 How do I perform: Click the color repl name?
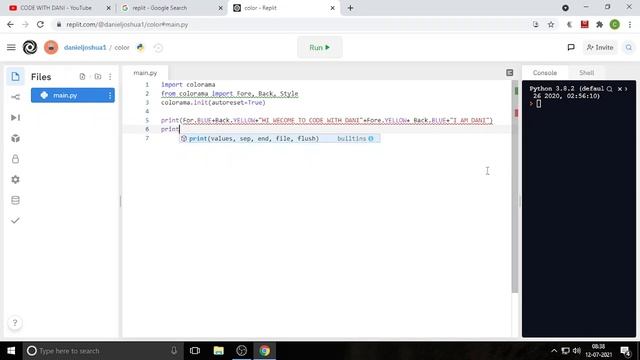tap(122, 47)
